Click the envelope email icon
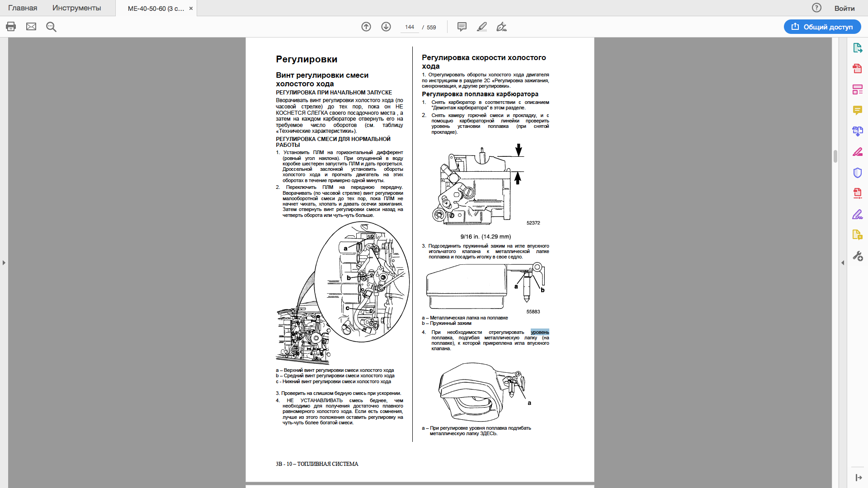The width and height of the screenshot is (868, 488). (x=31, y=27)
